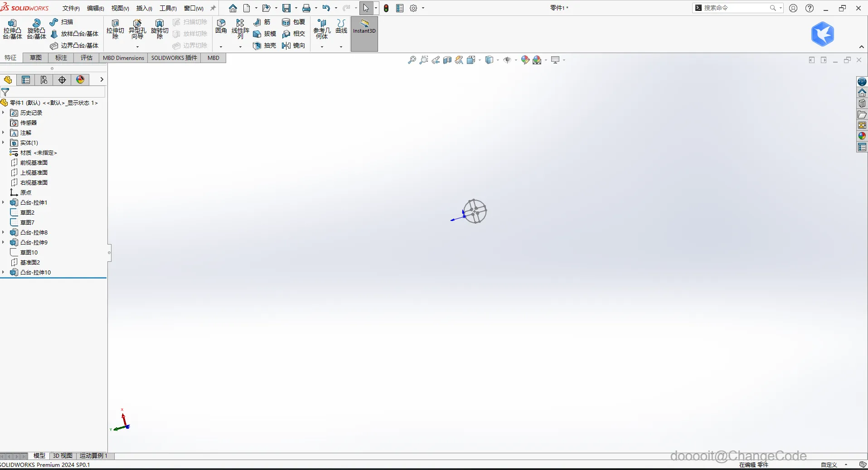Image resolution: width=868 pixels, height=470 pixels.
Task: Select the 包覆 wrap tool
Action: pyautogui.click(x=293, y=22)
